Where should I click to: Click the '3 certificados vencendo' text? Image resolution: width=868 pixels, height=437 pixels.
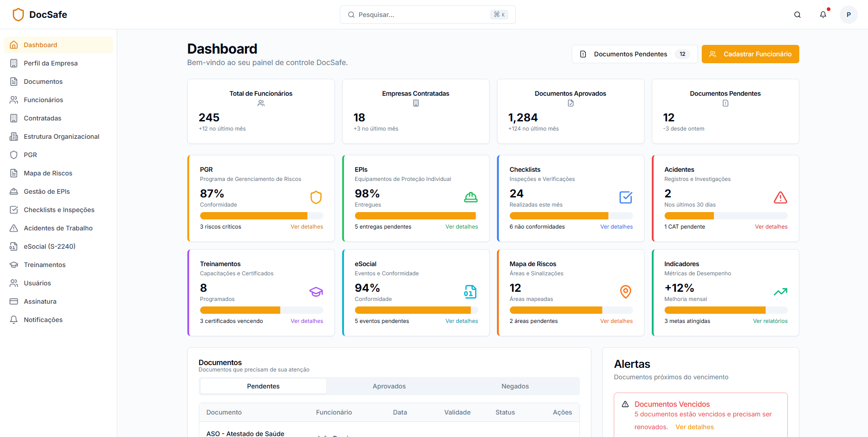coord(232,321)
